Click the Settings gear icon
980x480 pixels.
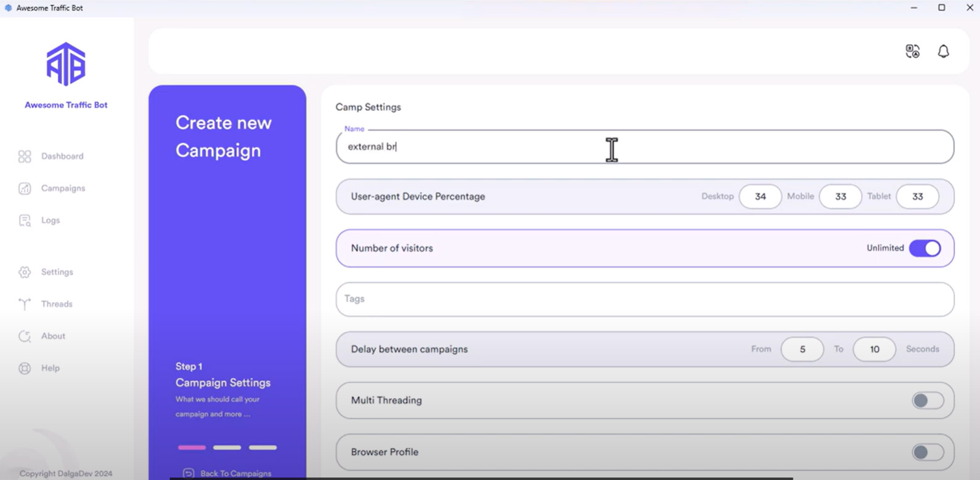25,272
